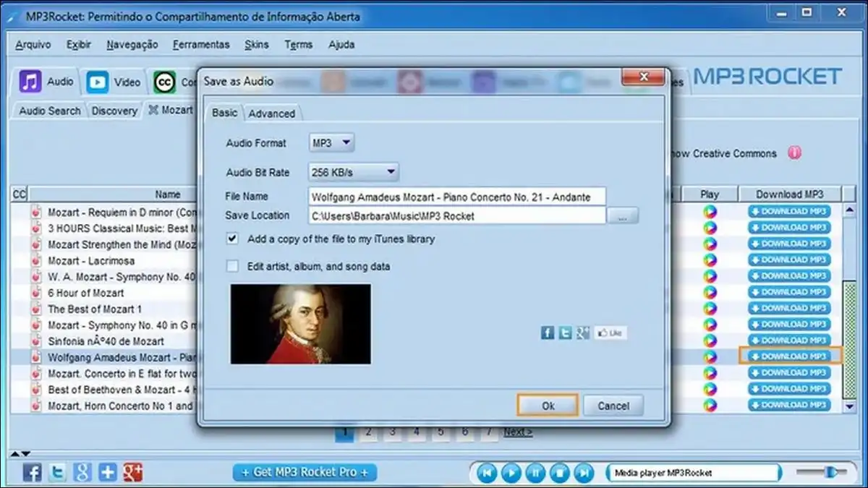Open the Arquivo menu

pos(33,44)
